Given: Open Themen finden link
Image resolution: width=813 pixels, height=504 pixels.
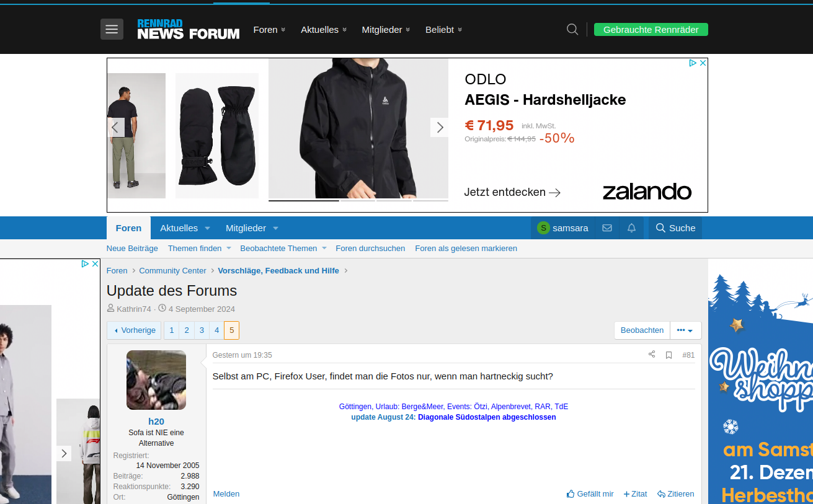Looking at the screenshot, I should 195,249.
